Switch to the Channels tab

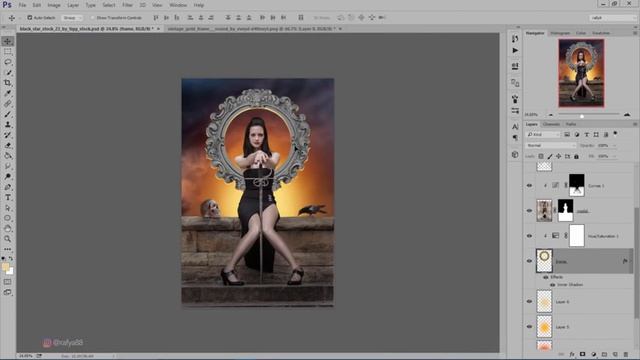point(551,124)
